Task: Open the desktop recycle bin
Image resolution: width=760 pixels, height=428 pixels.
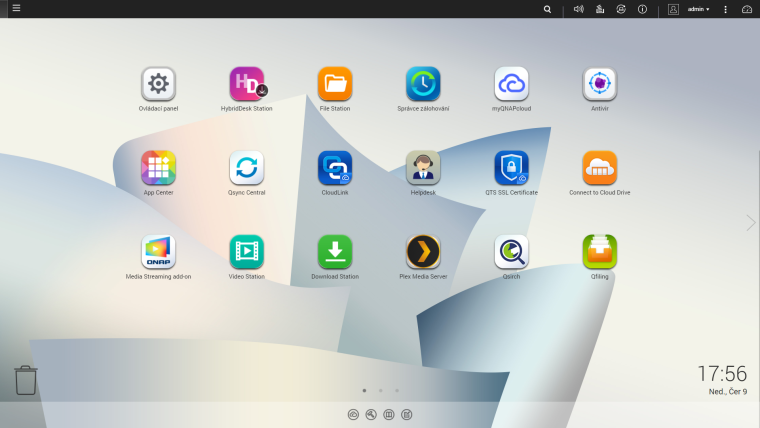Action: click(26, 380)
